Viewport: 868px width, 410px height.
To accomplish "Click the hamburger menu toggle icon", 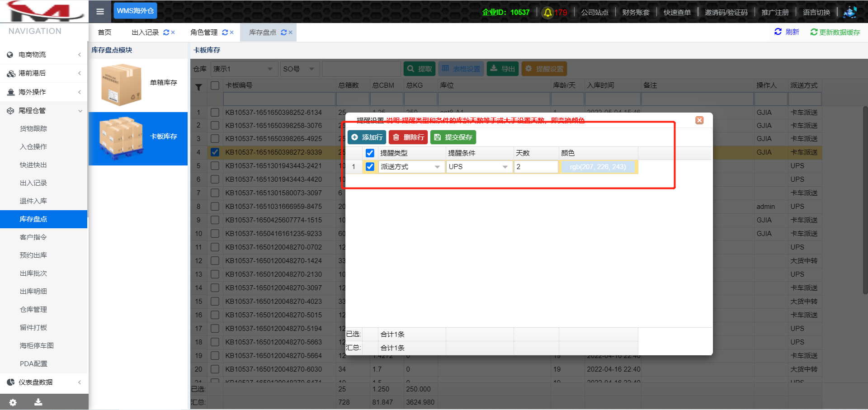I will coord(100,11).
